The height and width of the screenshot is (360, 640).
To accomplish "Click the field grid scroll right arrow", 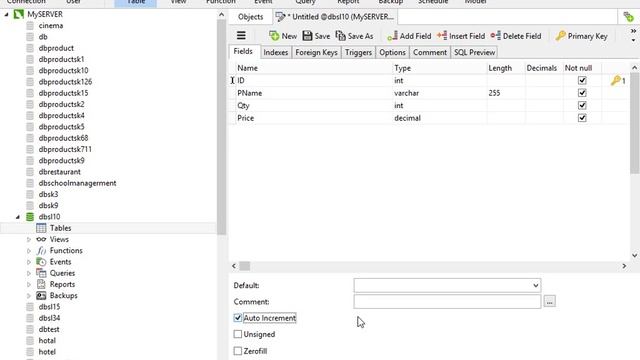I will (x=624, y=266).
